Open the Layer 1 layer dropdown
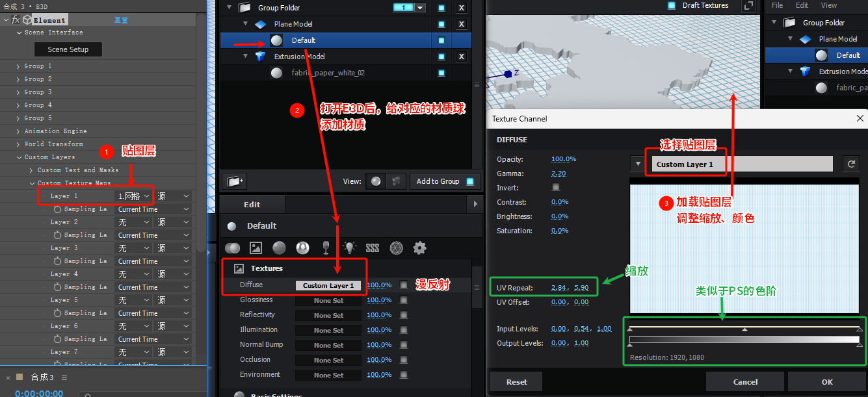The height and width of the screenshot is (397, 868). 134,196
